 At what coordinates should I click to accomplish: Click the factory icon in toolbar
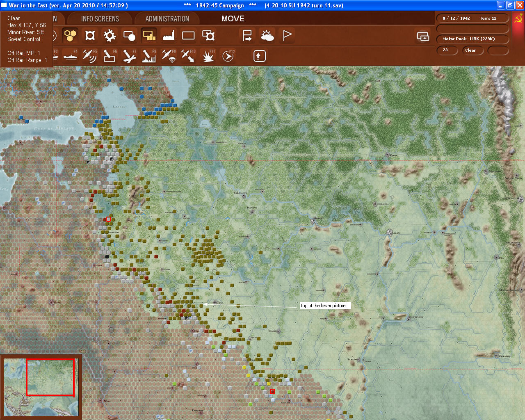click(x=169, y=36)
